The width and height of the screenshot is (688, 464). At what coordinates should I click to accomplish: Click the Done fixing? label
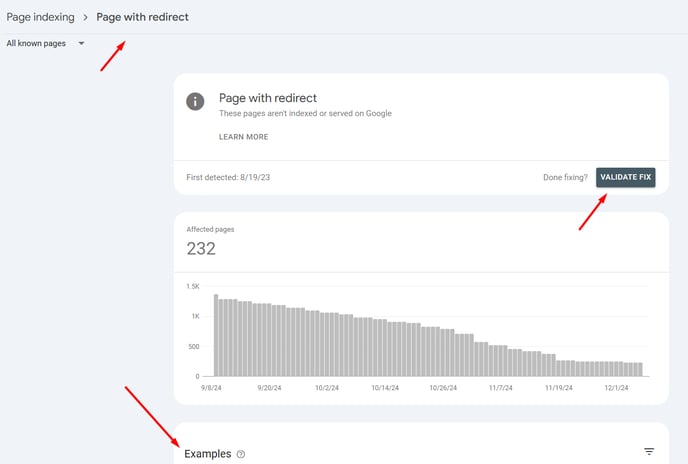tap(565, 177)
